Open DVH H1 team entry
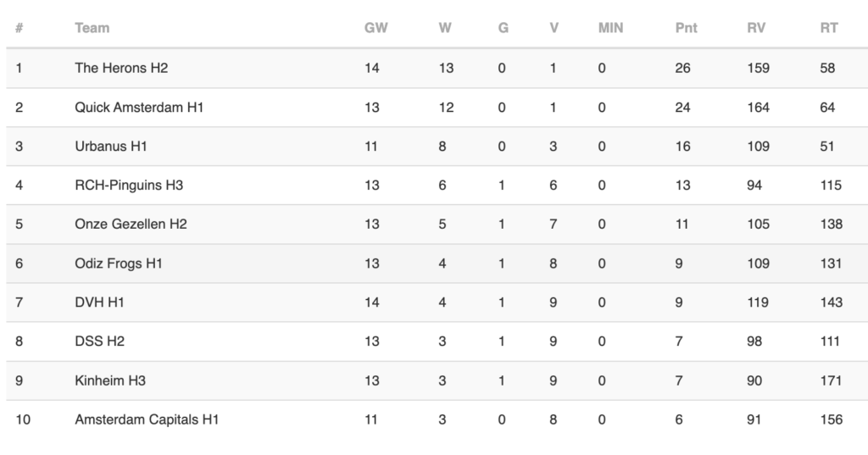This screenshot has height=455, width=868. (100, 302)
